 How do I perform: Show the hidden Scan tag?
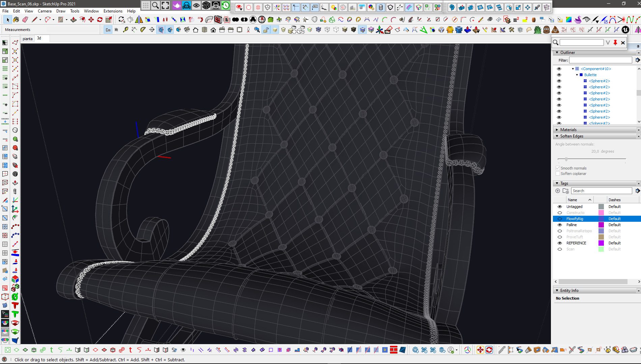tap(560, 249)
